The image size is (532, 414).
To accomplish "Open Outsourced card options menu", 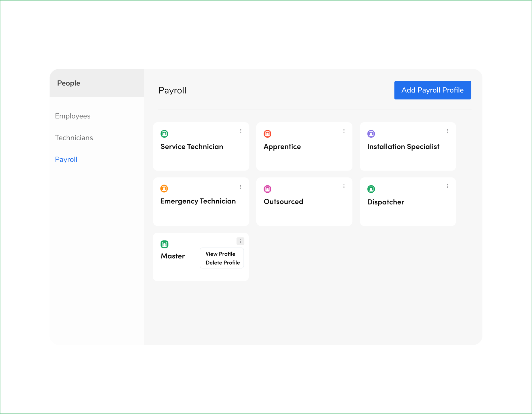I will pos(344,186).
